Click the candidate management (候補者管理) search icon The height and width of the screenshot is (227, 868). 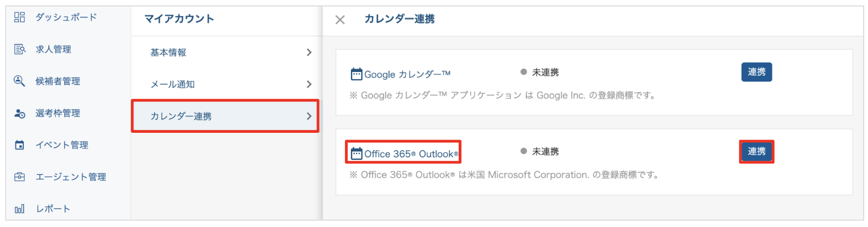19,81
